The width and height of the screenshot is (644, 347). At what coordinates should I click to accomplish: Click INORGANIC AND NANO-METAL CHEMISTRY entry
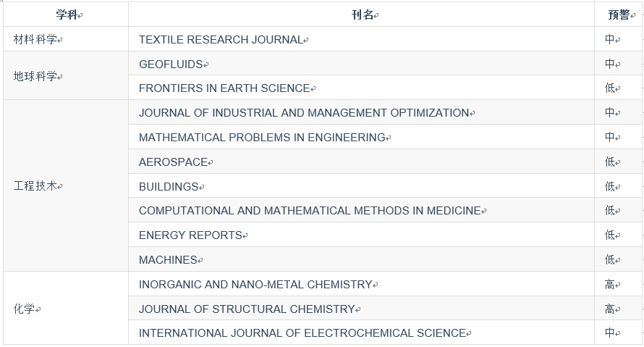[255, 285]
